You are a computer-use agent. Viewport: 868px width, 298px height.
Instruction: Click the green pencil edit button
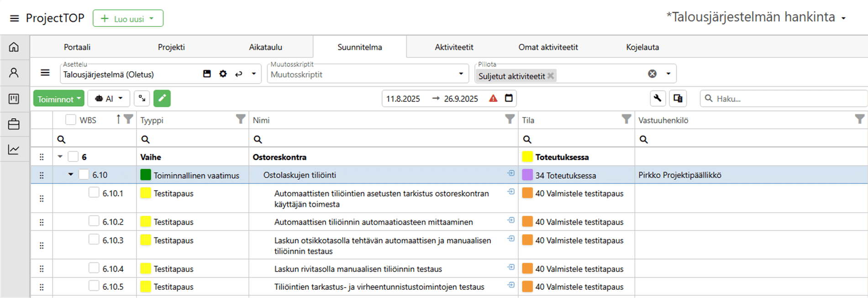click(162, 99)
